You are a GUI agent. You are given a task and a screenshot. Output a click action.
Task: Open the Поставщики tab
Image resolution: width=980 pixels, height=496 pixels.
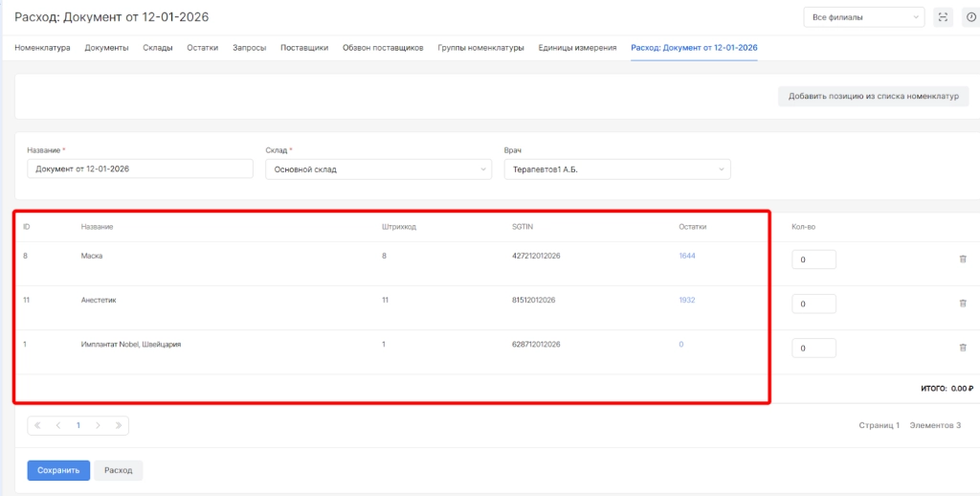pos(304,48)
